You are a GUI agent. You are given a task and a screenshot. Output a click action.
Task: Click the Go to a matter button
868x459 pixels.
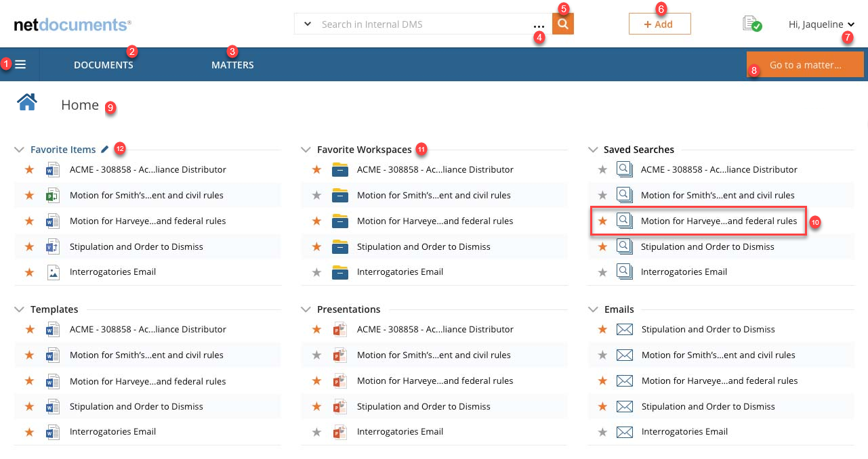pyautogui.click(x=805, y=66)
